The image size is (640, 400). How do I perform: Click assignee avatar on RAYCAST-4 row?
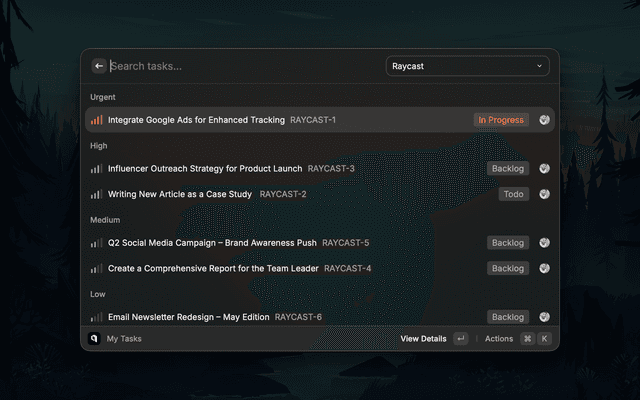[544, 269]
